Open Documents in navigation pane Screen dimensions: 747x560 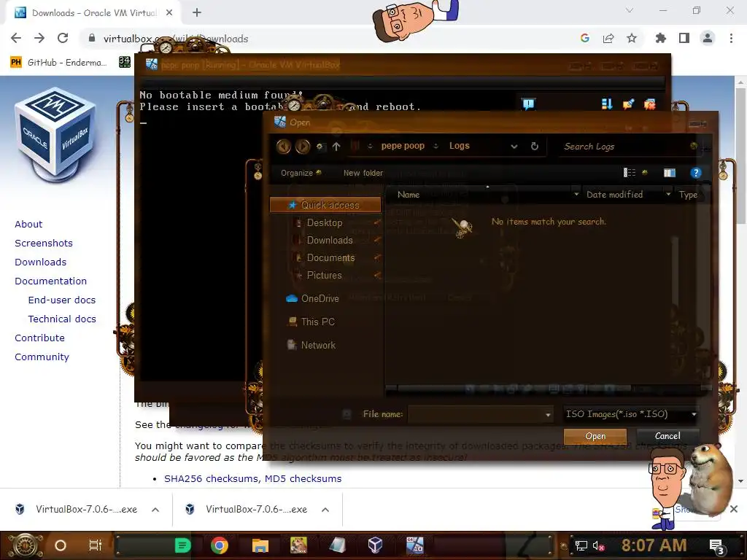point(330,257)
